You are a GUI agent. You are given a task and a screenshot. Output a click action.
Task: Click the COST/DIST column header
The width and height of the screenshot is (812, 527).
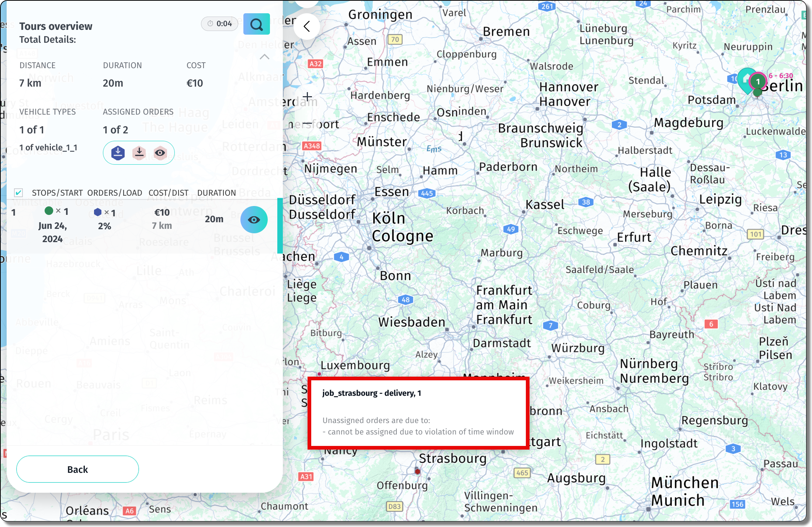click(168, 193)
